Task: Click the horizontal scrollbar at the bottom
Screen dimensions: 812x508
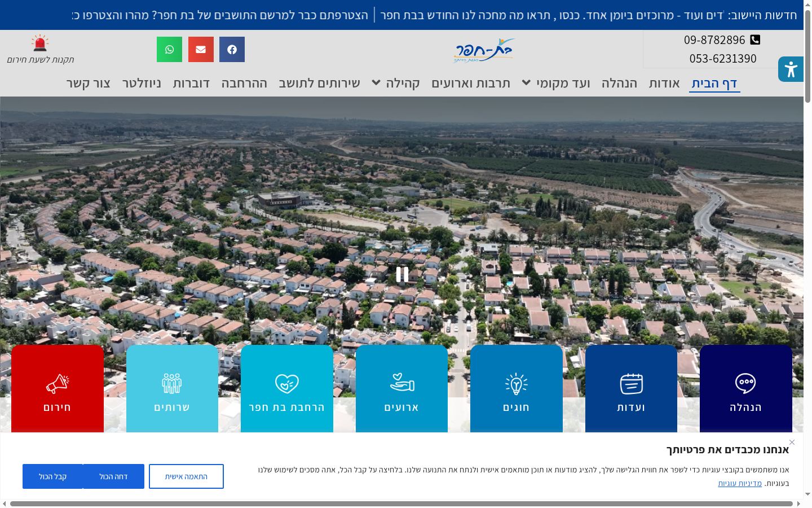Action: [x=401, y=503]
